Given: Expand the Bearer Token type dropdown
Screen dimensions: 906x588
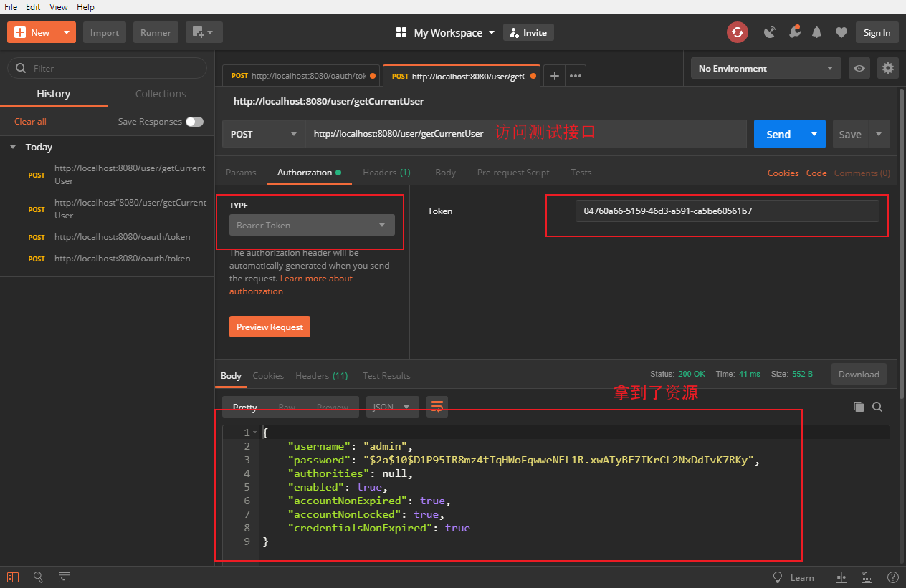Looking at the screenshot, I should (311, 225).
